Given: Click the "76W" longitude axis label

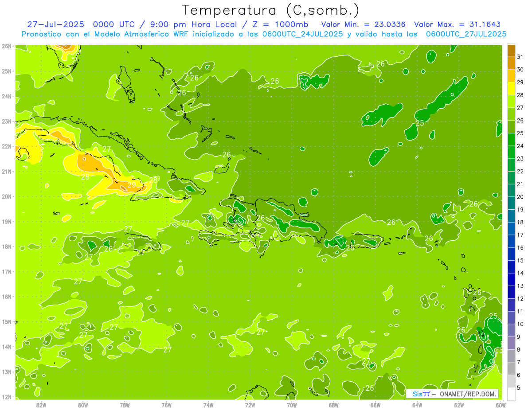Looking at the screenshot, I should (167, 405).
